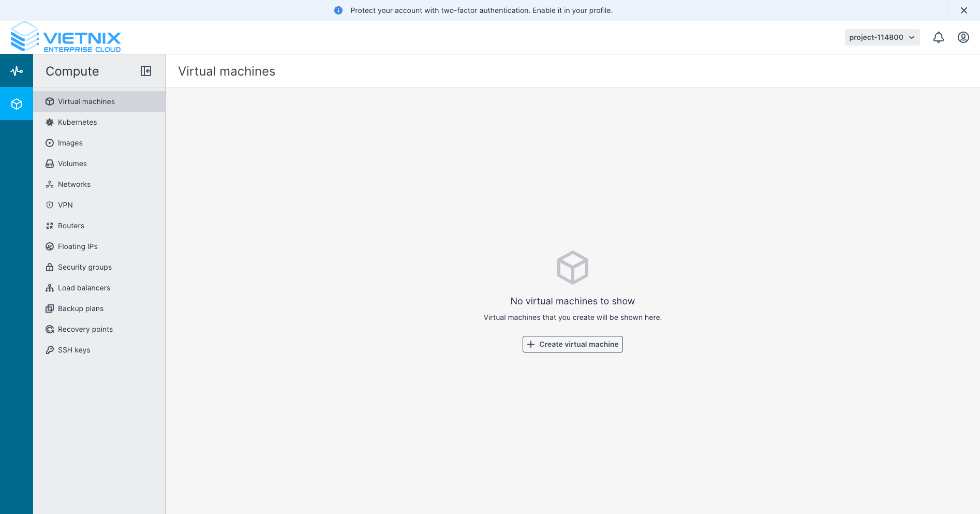This screenshot has width=980, height=514.
Task: Select the Kubernetes section icon
Action: click(x=50, y=122)
